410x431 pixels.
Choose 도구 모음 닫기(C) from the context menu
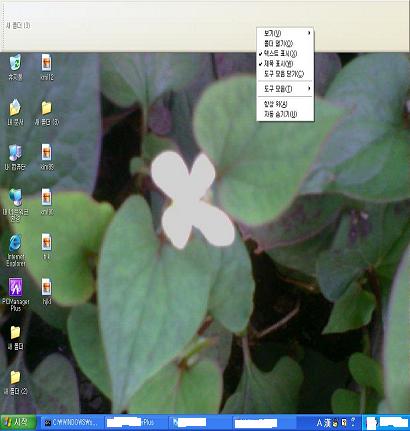pyautogui.click(x=285, y=74)
